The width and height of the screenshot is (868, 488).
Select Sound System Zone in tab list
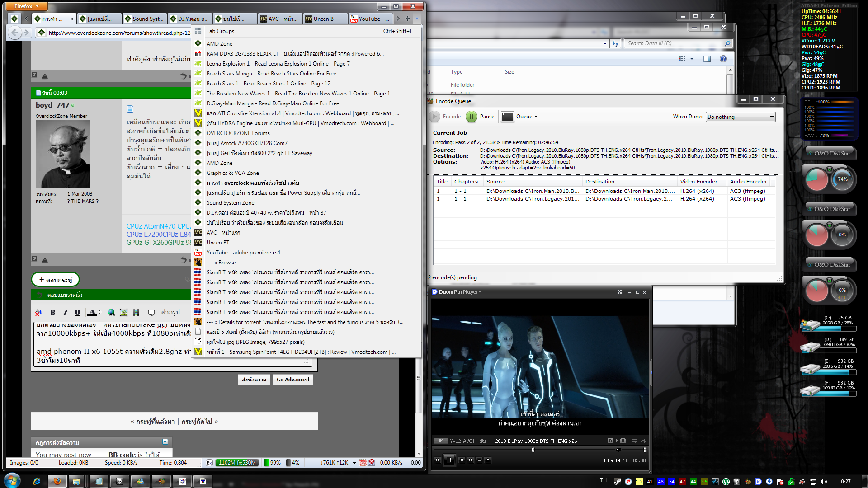click(230, 203)
